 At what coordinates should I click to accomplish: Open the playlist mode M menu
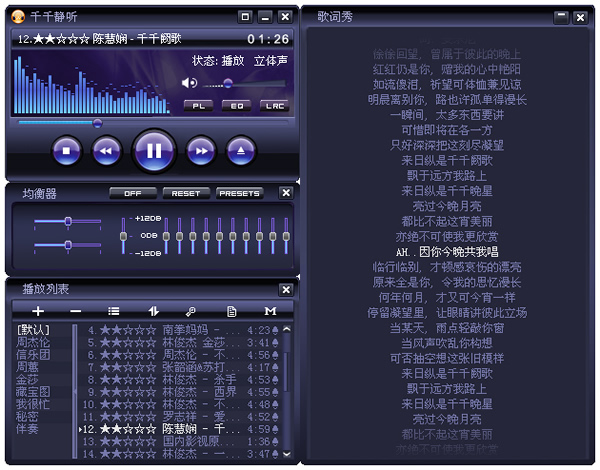[x=270, y=311]
